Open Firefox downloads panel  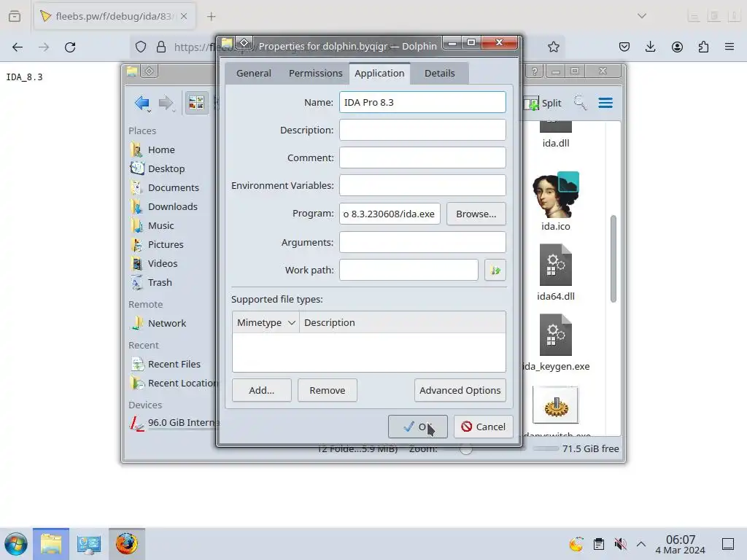coord(650,47)
